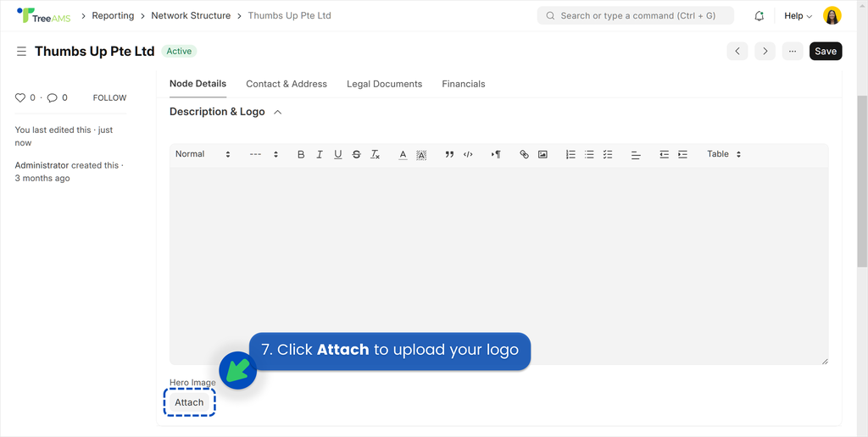Open comments via speech bubble icon
868x437 pixels.
click(x=52, y=98)
